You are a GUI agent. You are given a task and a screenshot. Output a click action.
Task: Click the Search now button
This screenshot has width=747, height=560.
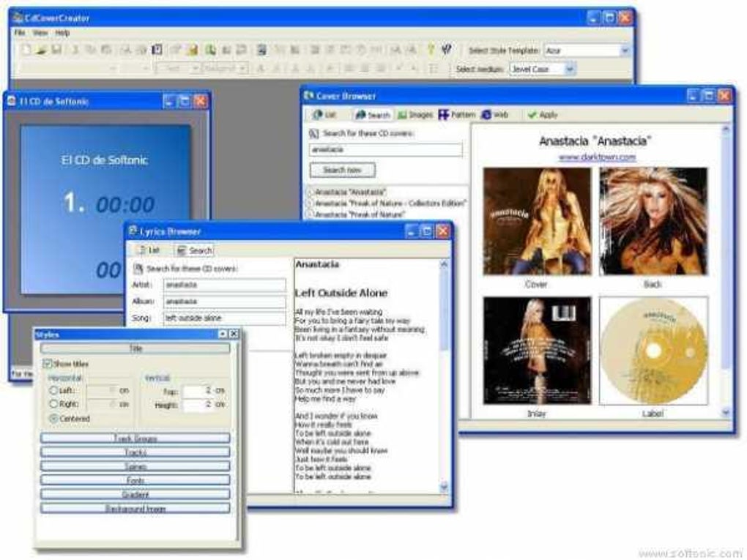pyautogui.click(x=342, y=170)
